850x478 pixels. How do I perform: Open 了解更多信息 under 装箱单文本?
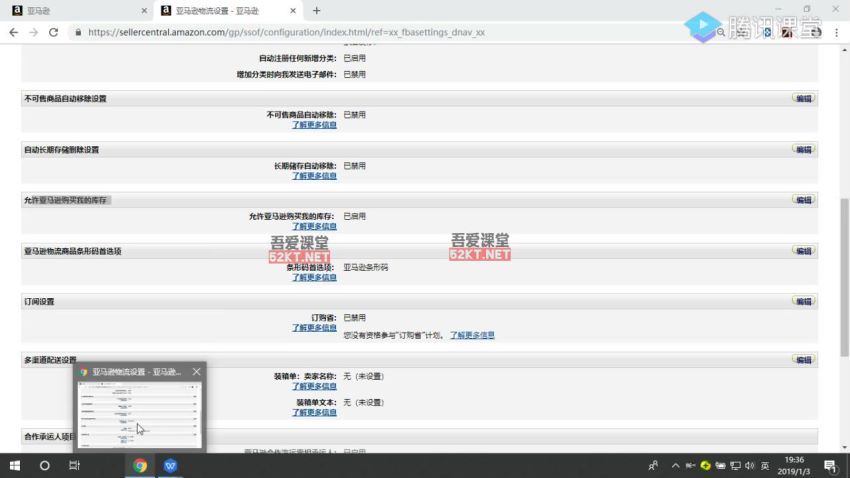(x=314, y=412)
